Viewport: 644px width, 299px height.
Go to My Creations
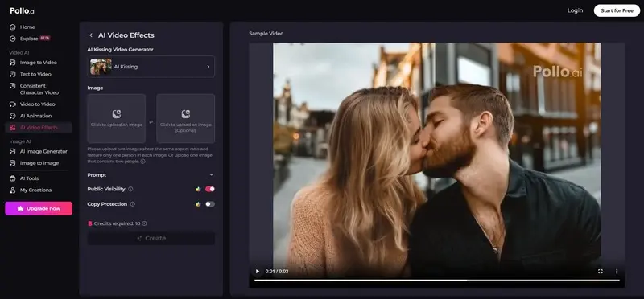[35, 190]
